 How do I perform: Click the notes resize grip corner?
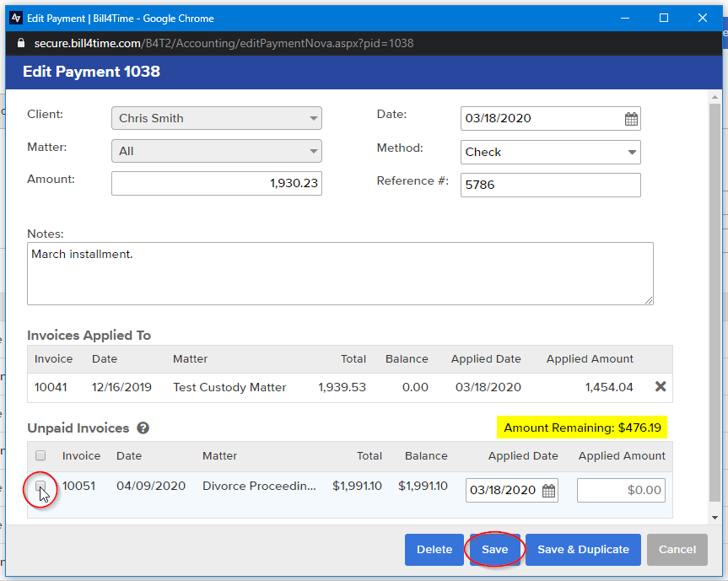pos(649,300)
